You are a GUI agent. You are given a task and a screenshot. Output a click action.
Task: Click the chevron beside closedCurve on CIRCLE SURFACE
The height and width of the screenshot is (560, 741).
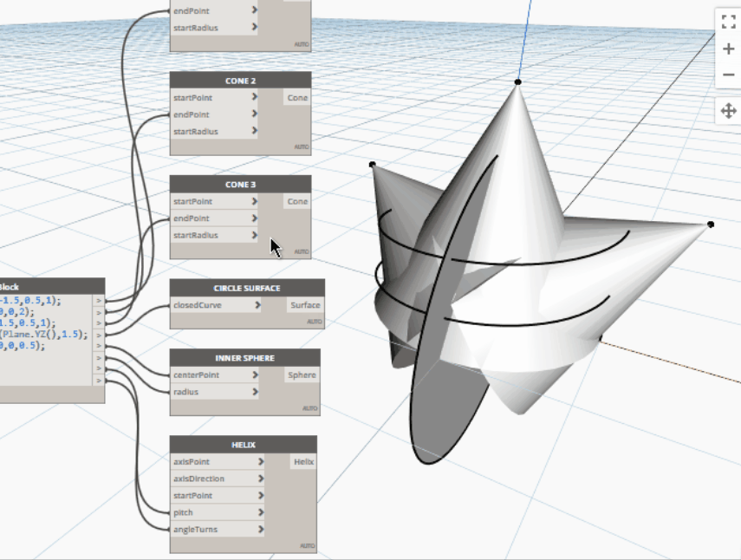tap(258, 305)
